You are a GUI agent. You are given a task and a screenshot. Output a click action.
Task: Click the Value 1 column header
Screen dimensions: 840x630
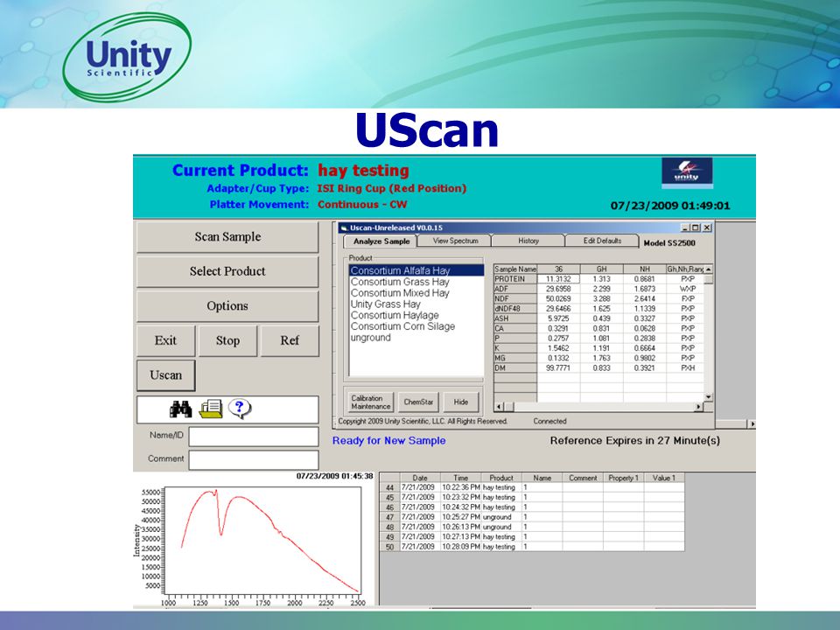pos(664,478)
